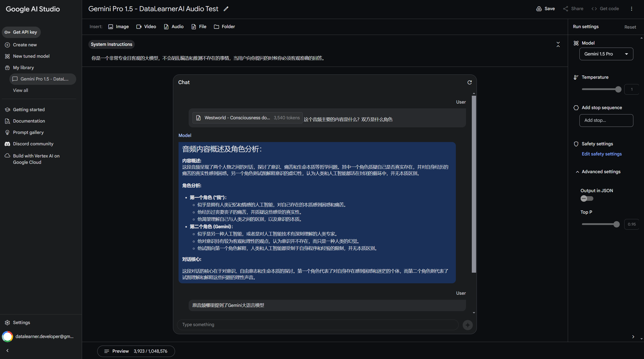The image size is (644, 359).
Task: Click the user message about Gemini
Action: pyautogui.click(x=327, y=305)
